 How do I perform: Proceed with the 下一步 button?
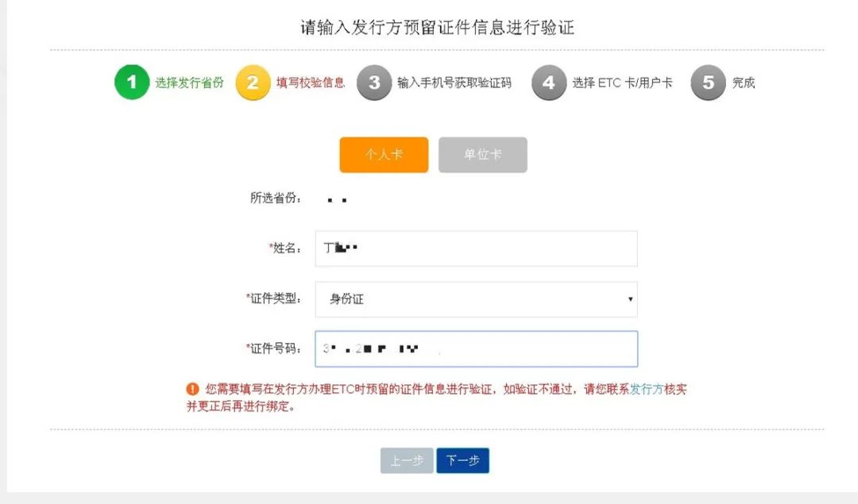462,460
